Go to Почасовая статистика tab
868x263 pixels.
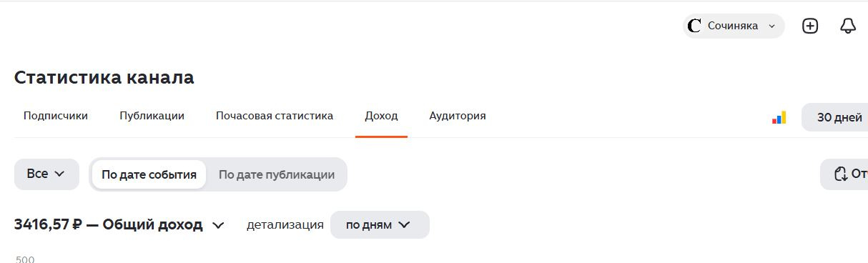click(x=275, y=116)
